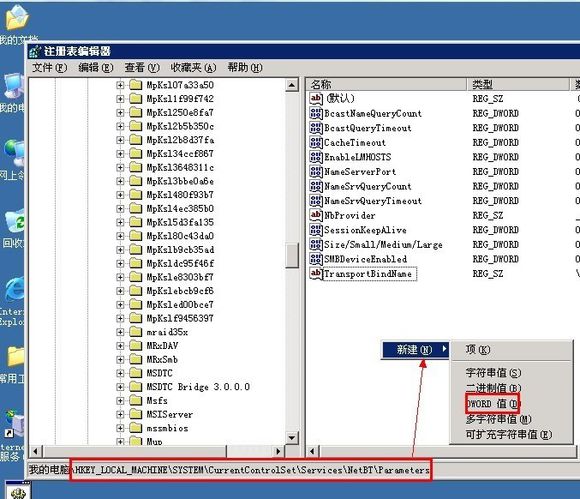The image size is (580, 499).
Task: Expand the MpKsl250e8fa7 tree node
Action: point(120,113)
